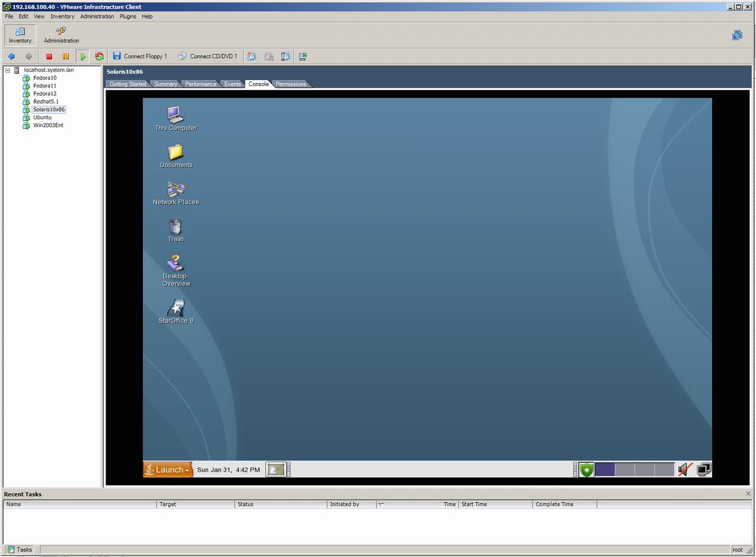Select the localhost.system.lan host
The width and height of the screenshot is (756, 557).
coord(49,70)
